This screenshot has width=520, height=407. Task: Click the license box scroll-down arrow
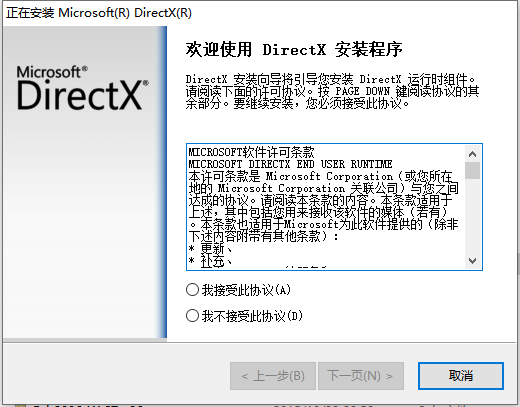click(x=472, y=261)
